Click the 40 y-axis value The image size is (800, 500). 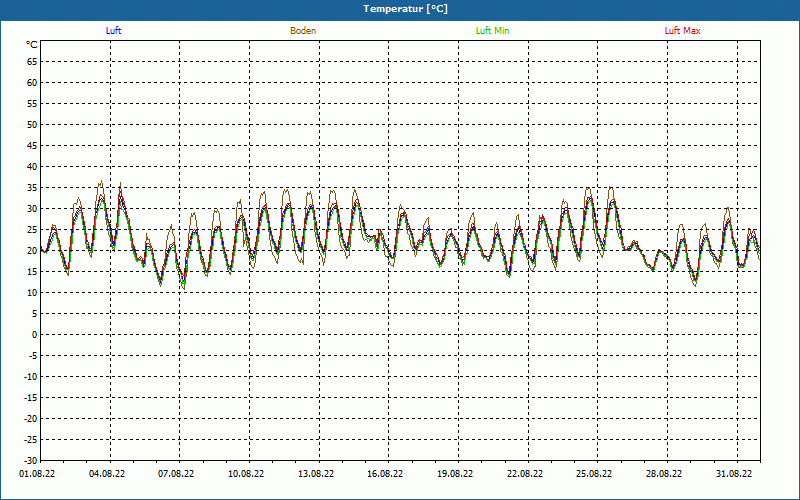point(32,167)
